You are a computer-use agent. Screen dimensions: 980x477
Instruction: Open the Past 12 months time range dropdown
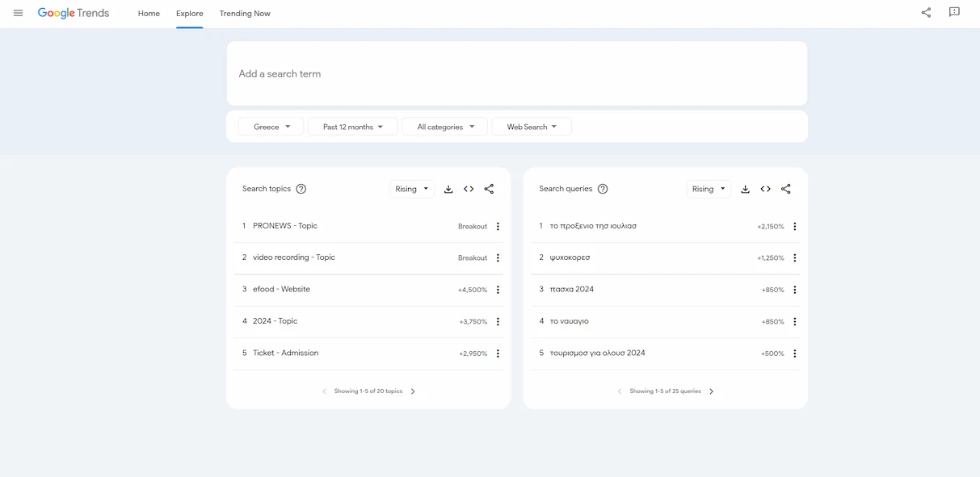[x=352, y=126]
